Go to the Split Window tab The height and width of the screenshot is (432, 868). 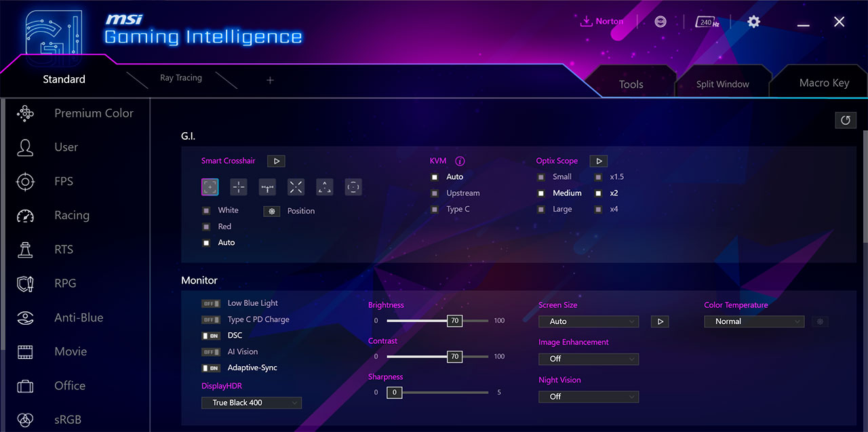723,84
